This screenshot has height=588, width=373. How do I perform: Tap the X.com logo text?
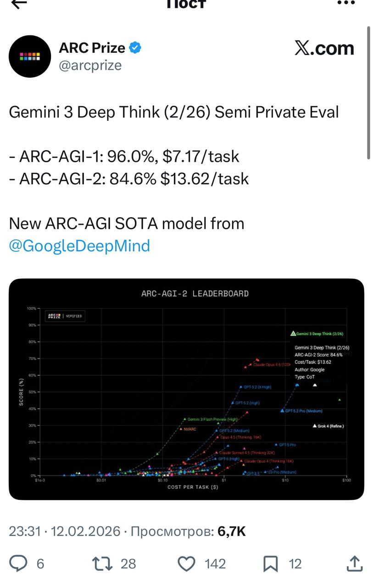(324, 48)
